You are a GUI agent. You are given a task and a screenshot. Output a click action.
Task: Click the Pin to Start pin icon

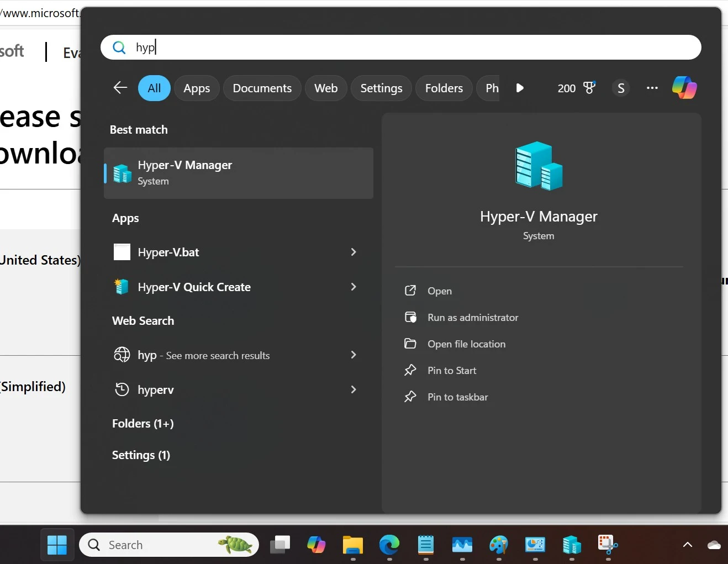click(410, 370)
